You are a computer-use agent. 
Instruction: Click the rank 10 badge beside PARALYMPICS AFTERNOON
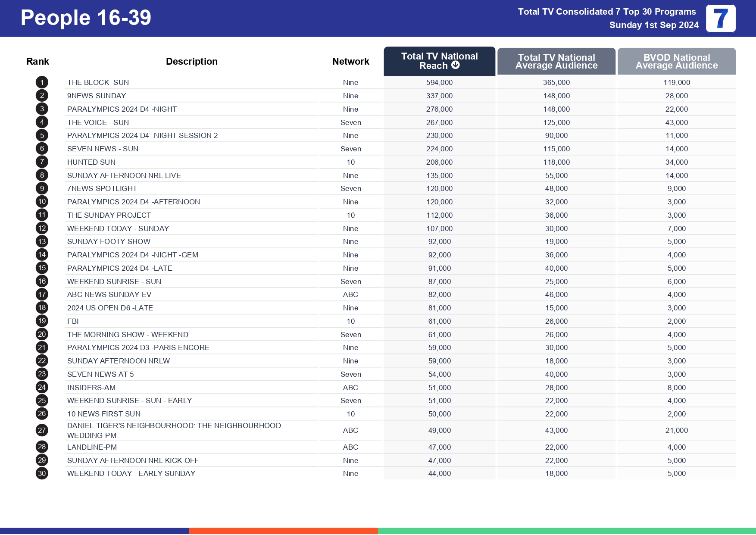point(41,201)
